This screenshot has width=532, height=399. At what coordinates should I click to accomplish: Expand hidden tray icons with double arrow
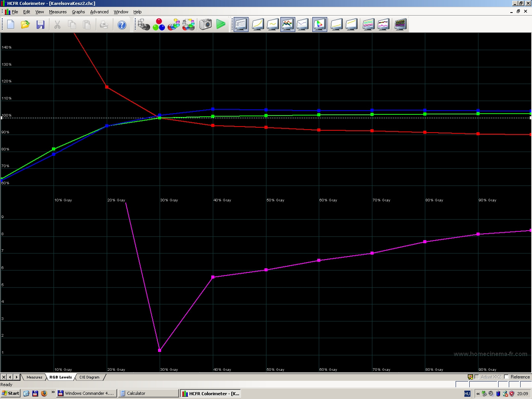478,394
